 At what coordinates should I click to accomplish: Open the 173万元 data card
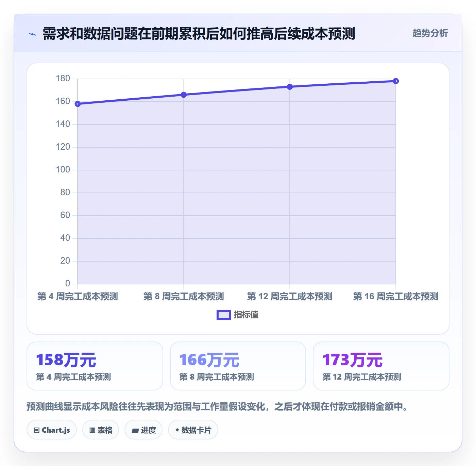(x=381, y=366)
